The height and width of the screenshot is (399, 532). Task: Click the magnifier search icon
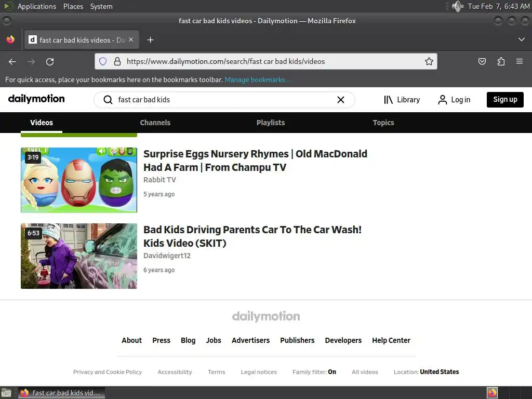[108, 100]
